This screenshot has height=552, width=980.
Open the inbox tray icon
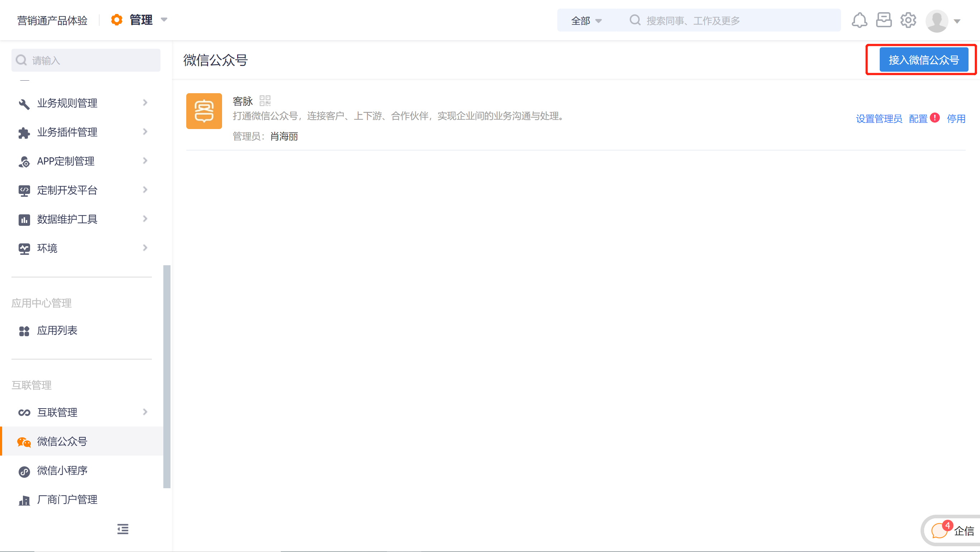tap(884, 20)
